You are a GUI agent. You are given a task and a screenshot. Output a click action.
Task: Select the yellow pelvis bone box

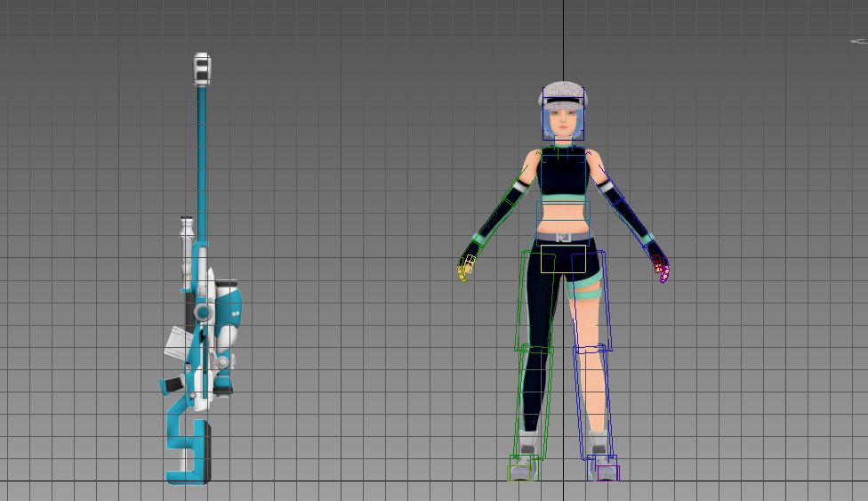click(563, 259)
